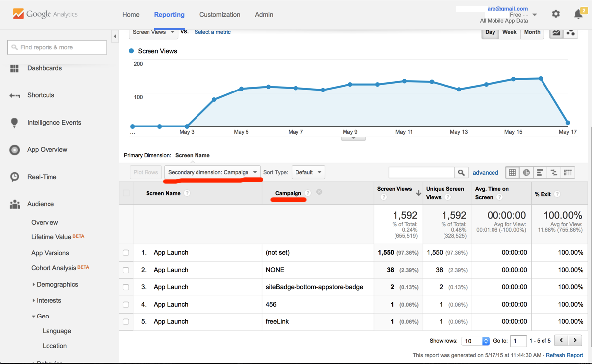592x364 pixels.
Task: Select the pivot table view icon
Action: (x=568, y=172)
